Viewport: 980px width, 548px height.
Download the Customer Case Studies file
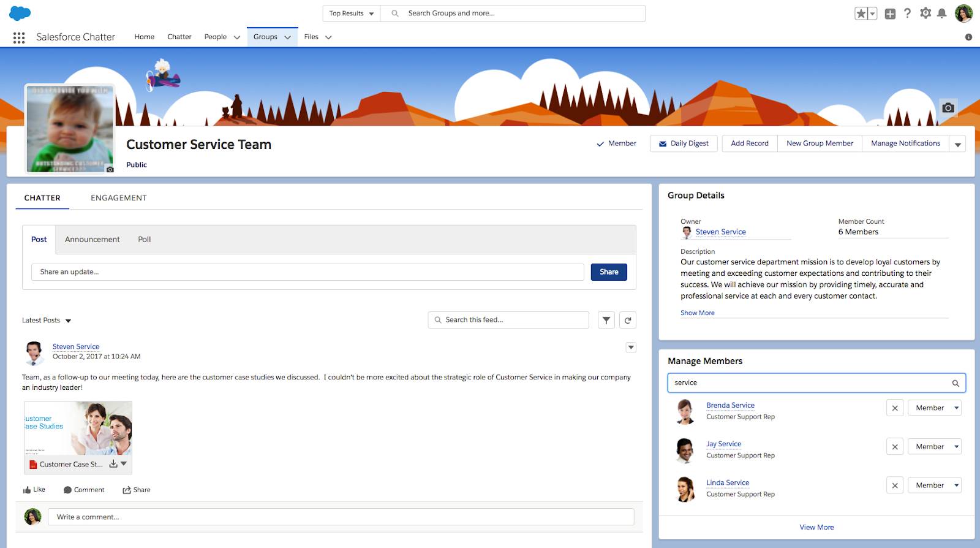point(113,464)
